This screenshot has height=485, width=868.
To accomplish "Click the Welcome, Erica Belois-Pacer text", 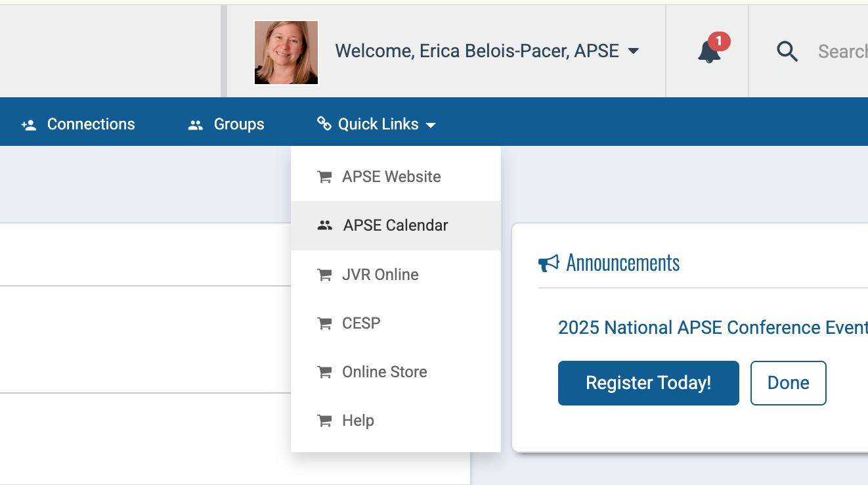I will coord(477,51).
